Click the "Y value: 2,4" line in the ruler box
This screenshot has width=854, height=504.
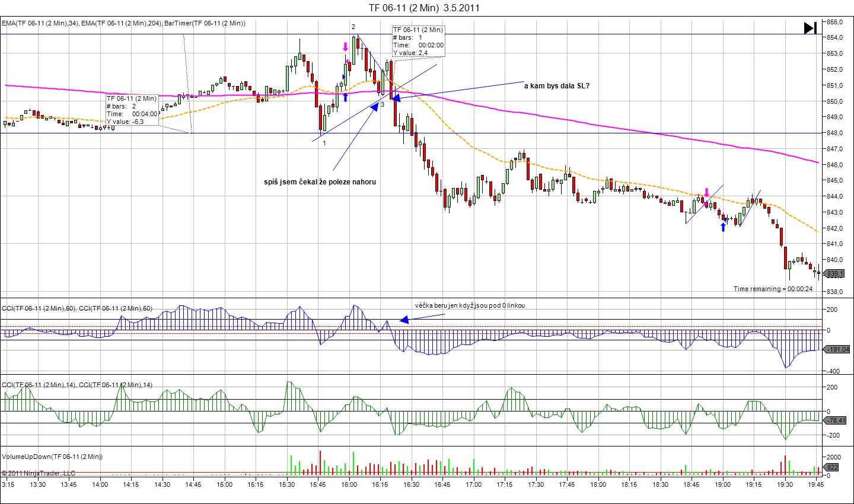[410, 53]
